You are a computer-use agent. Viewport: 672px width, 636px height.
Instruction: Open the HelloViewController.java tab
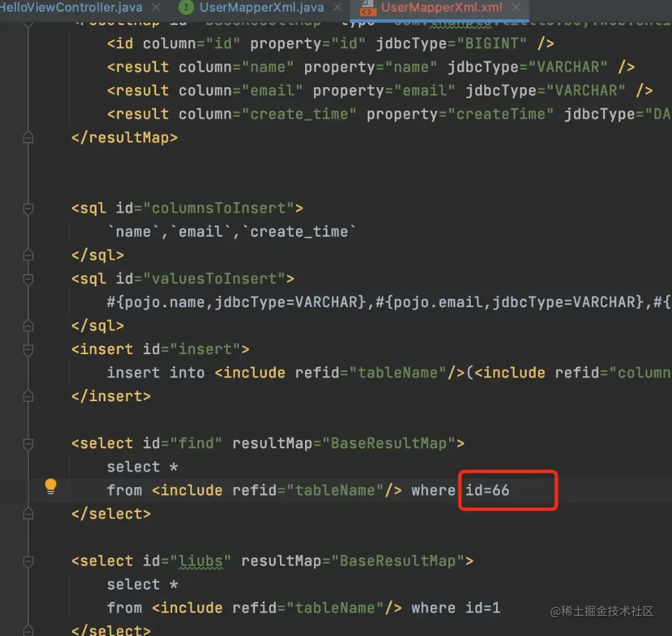click(71, 7)
